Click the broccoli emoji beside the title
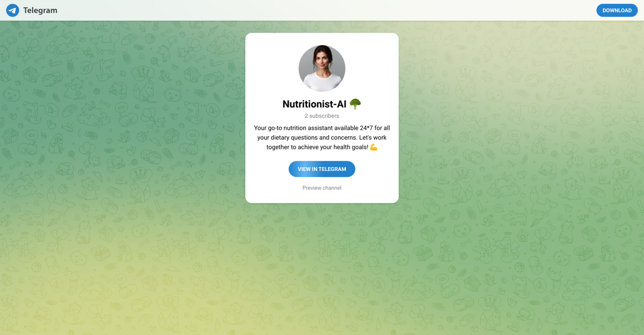This screenshot has width=644, height=335. pyautogui.click(x=355, y=104)
